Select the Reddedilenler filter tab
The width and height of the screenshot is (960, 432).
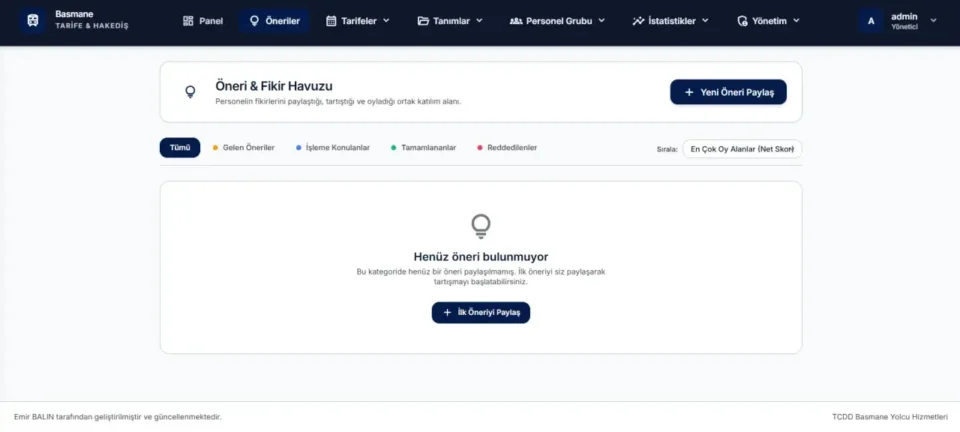click(507, 147)
